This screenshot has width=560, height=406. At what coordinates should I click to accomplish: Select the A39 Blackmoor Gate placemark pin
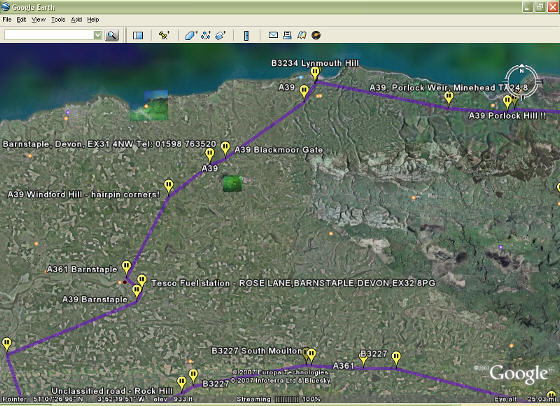click(x=225, y=148)
